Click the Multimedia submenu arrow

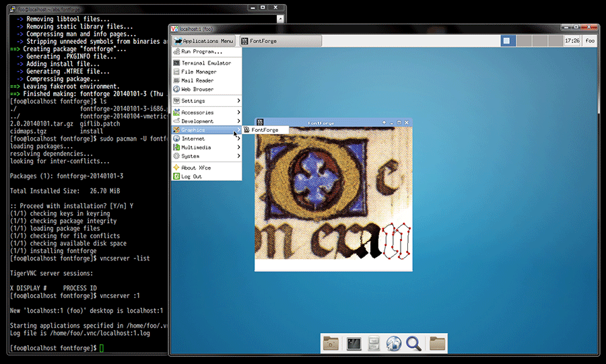click(238, 147)
